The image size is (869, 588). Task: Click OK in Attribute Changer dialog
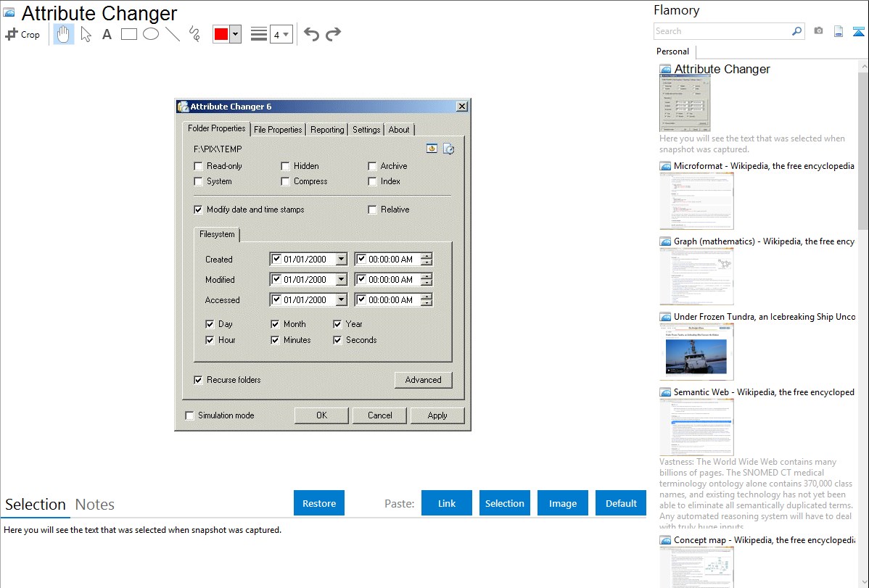[x=321, y=415]
